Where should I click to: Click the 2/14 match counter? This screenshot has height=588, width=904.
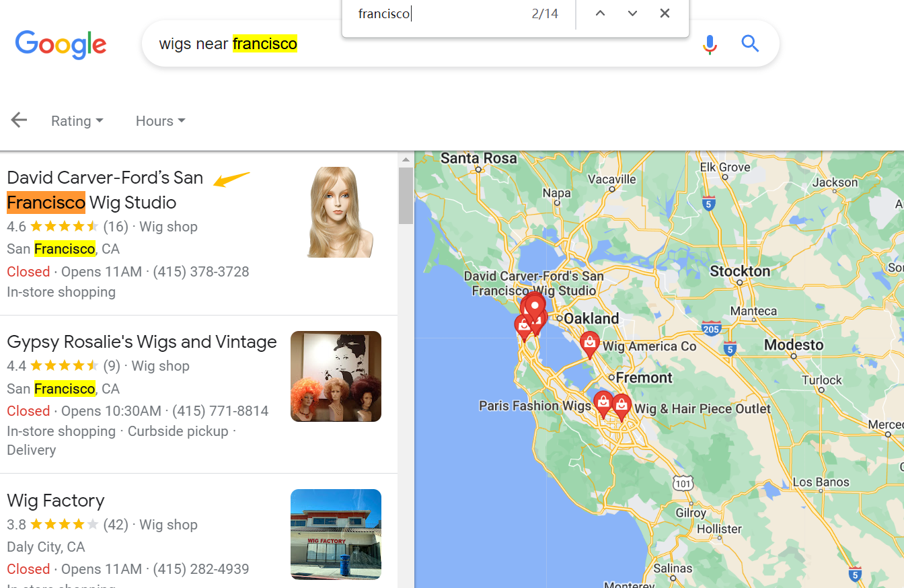(545, 13)
